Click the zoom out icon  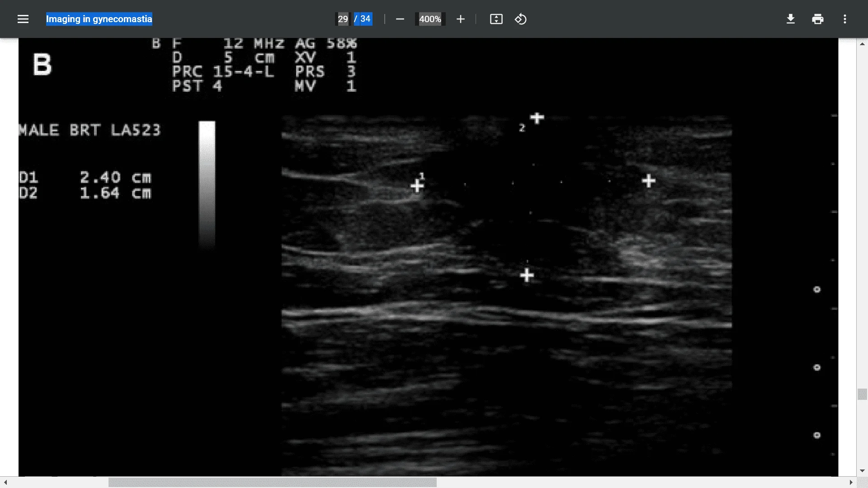400,19
